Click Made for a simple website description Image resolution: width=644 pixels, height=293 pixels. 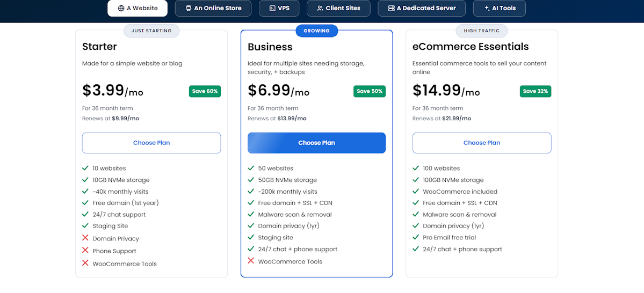coord(132,64)
